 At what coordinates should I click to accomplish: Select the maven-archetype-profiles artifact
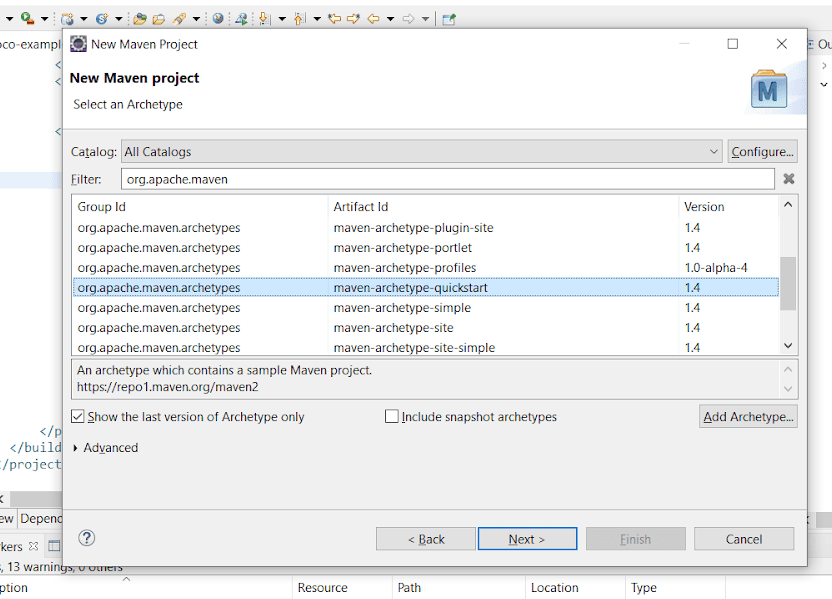[405, 268]
